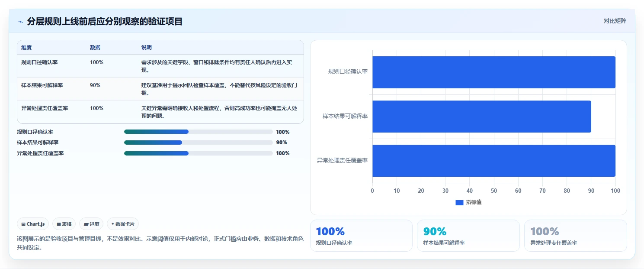Click the 对比矩阵 label in header
This screenshot has width=644, height=269.
(615, 21)
